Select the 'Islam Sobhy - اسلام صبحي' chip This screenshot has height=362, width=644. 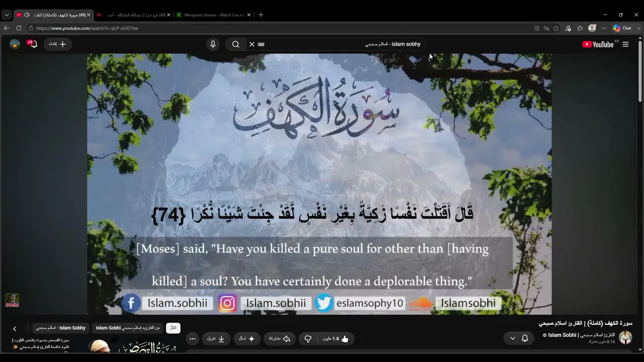tap(61, 328)
